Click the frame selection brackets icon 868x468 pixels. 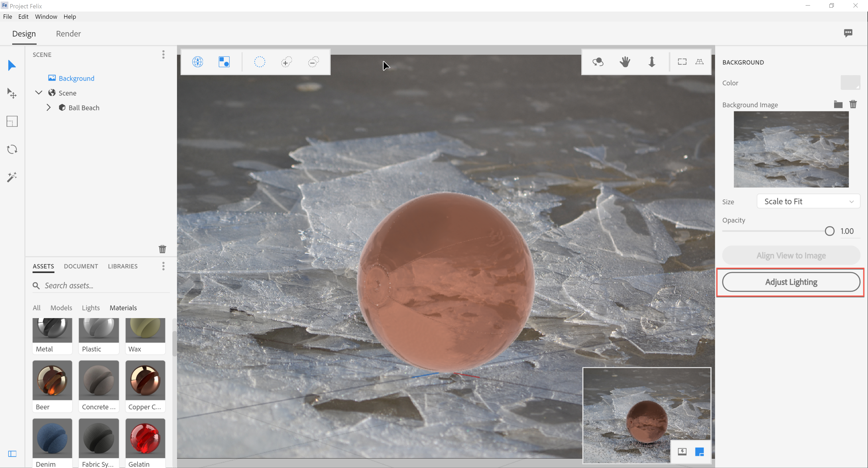pos(682,62)
